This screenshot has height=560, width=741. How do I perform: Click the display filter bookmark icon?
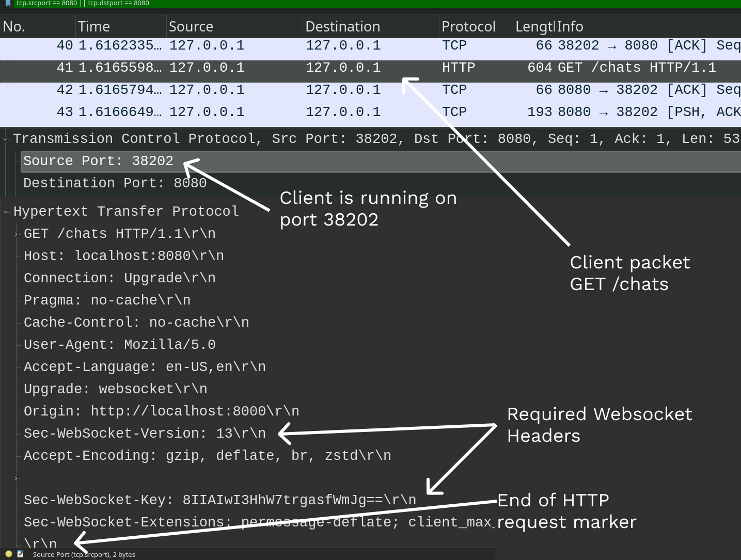(8, 3)
